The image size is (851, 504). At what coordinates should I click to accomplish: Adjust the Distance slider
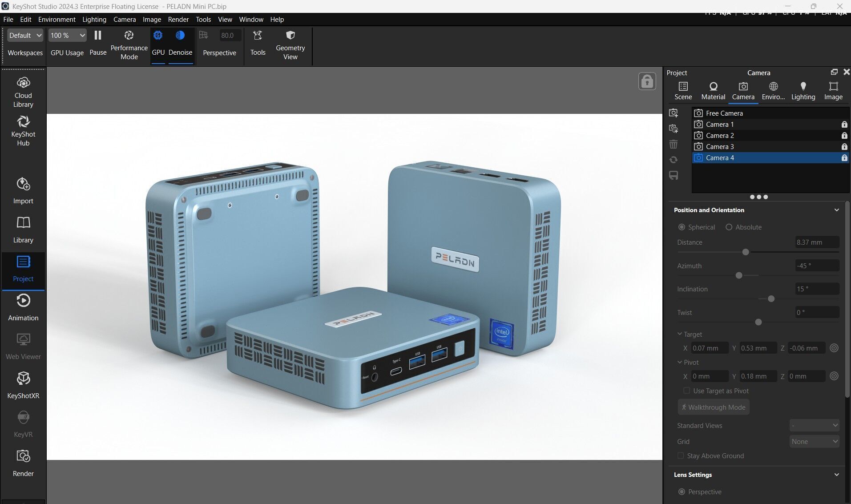[x=746, y=252]
